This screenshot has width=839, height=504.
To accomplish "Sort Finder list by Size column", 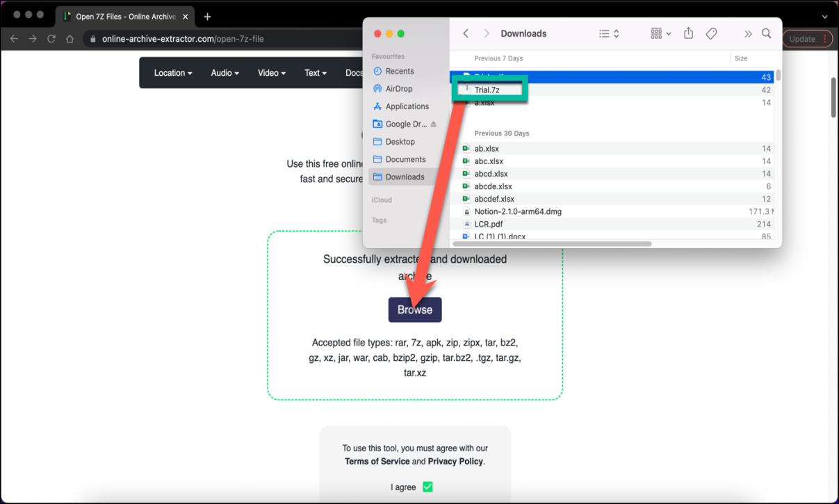I will pyautogui.click(x=741, y=58).
